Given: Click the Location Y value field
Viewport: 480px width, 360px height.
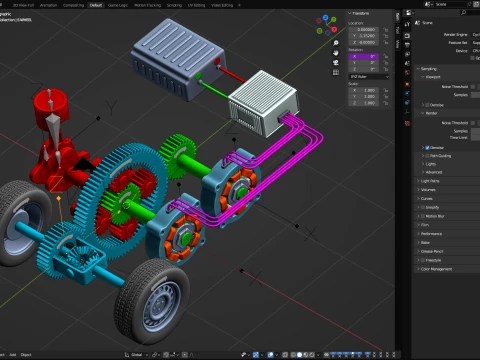Looking at the screenshot, I should [364, 36].
